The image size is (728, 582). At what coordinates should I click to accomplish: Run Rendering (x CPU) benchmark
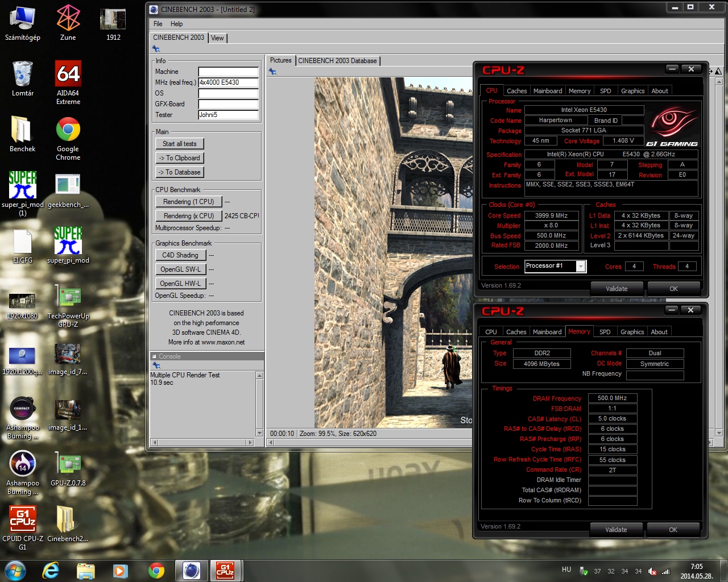coord(188,216)
